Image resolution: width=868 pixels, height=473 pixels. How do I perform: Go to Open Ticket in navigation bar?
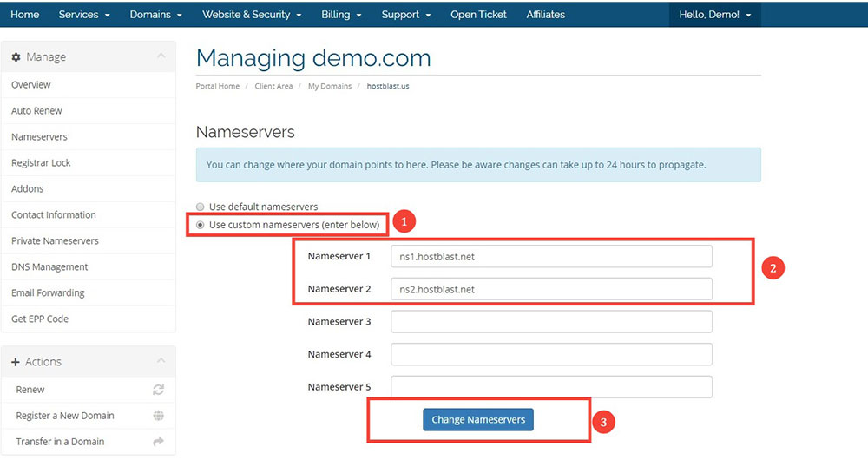(x=478, y=15)
